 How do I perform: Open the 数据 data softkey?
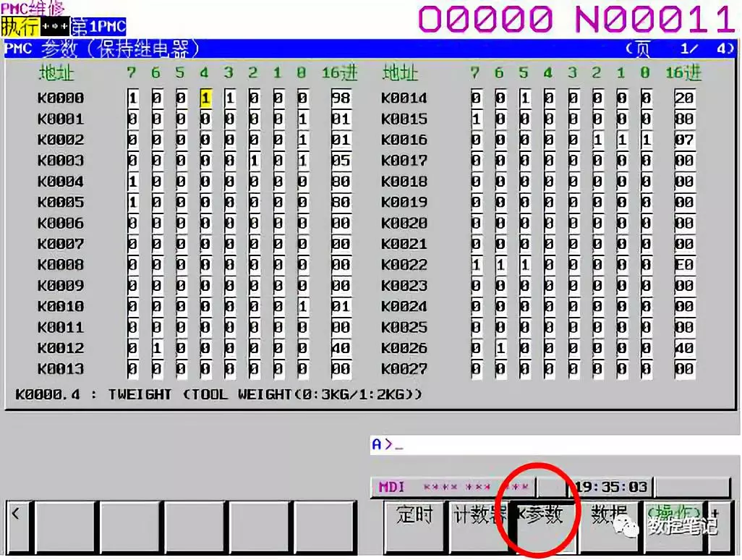click(610, 526)
